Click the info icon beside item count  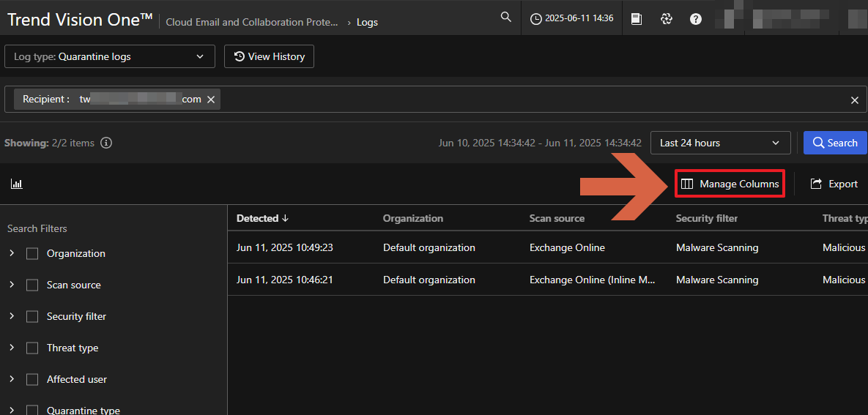point(106,143)
